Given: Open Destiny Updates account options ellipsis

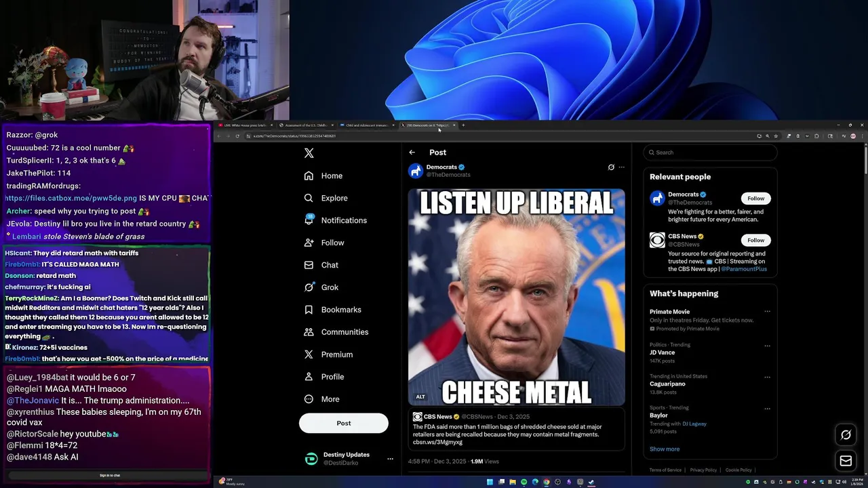Looking at the screenshot, I should pyautogui.click(x=390, y=459).
